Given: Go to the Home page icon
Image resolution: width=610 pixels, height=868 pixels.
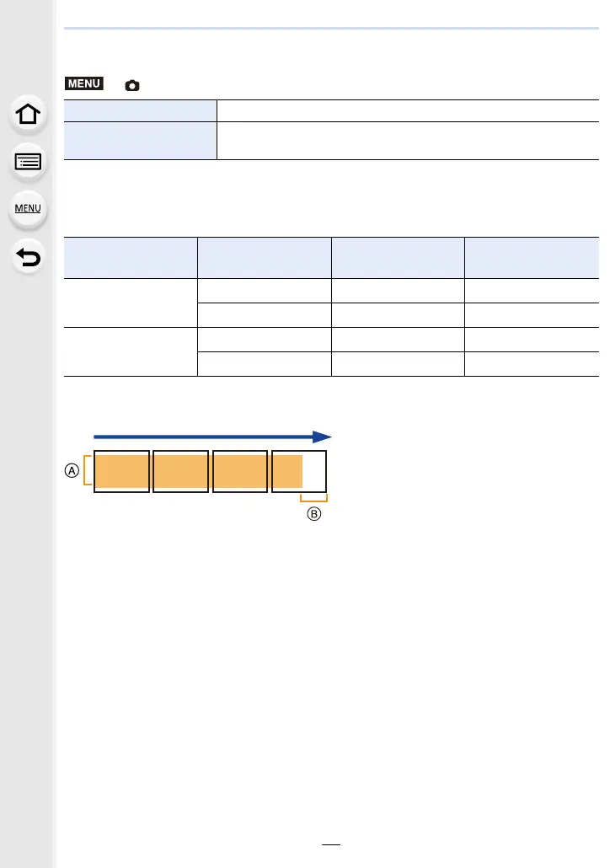Looking at the screenshot, I should coord(29,115).
